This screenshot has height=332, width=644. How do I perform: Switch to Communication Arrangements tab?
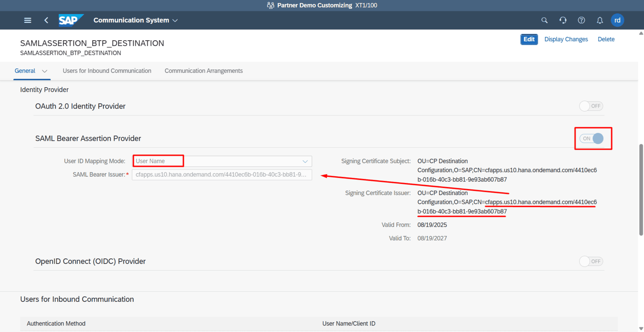click(204, 71)
